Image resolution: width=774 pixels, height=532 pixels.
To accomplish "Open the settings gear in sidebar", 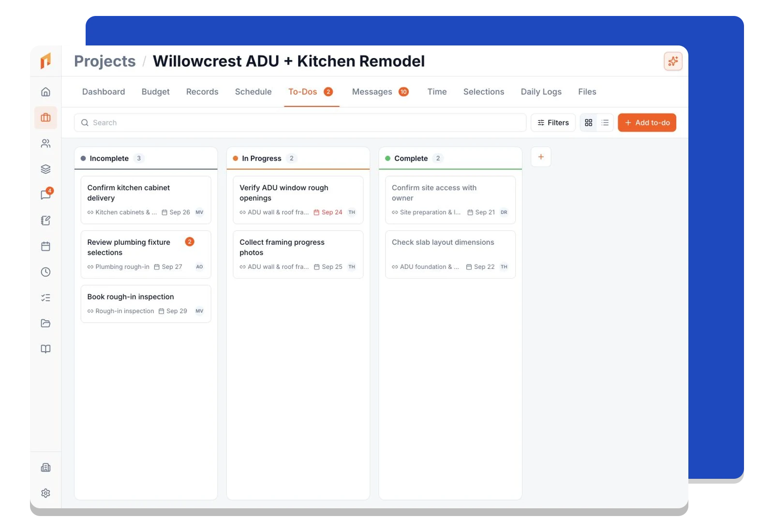I will pyautogui.click(x=45, y=493).
